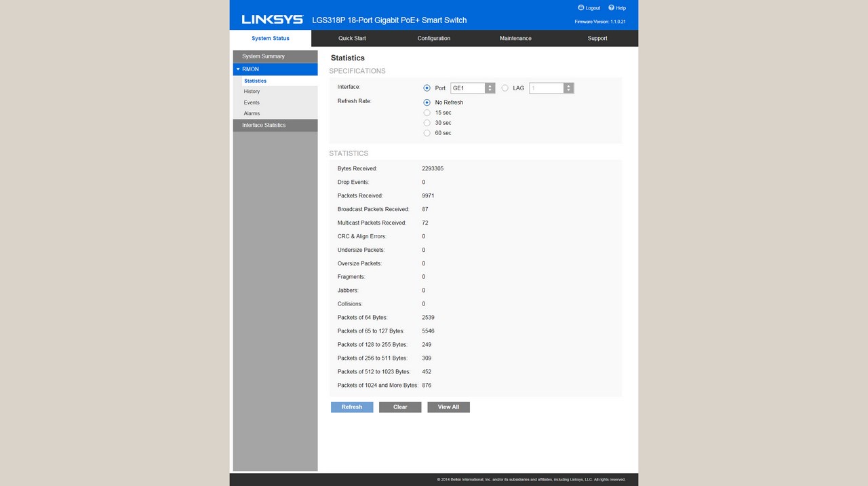Click the Packets Received value 9971
868x486 pixels.
point(428,195)
